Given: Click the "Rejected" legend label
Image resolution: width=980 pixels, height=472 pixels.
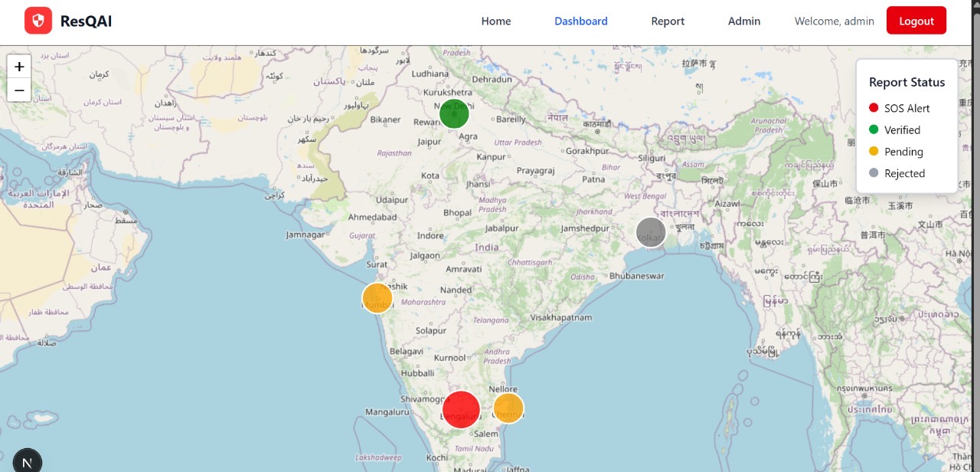Looking at the screenshot, I should (x=905, y=173).
